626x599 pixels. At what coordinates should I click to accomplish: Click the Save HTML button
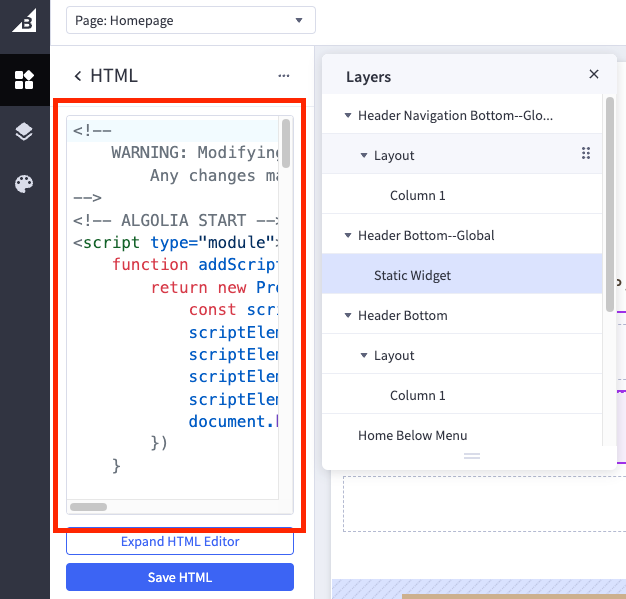click(180, 577)
